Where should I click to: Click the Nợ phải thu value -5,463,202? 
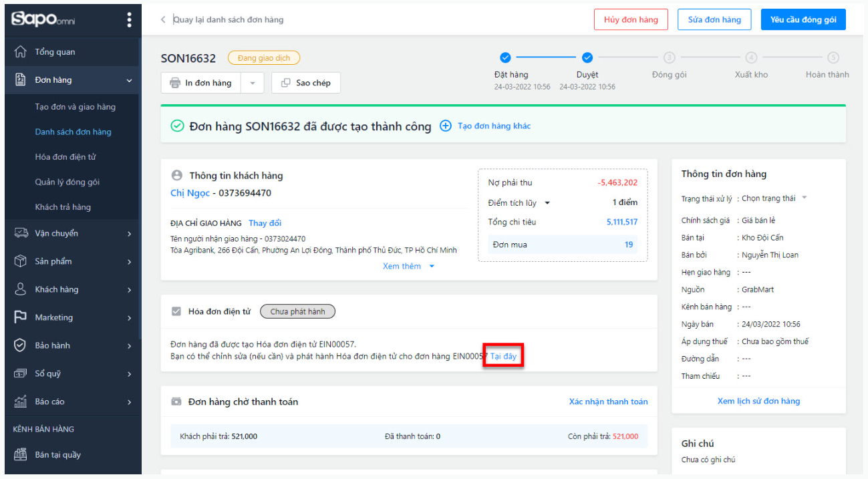[x=617, y=182]
